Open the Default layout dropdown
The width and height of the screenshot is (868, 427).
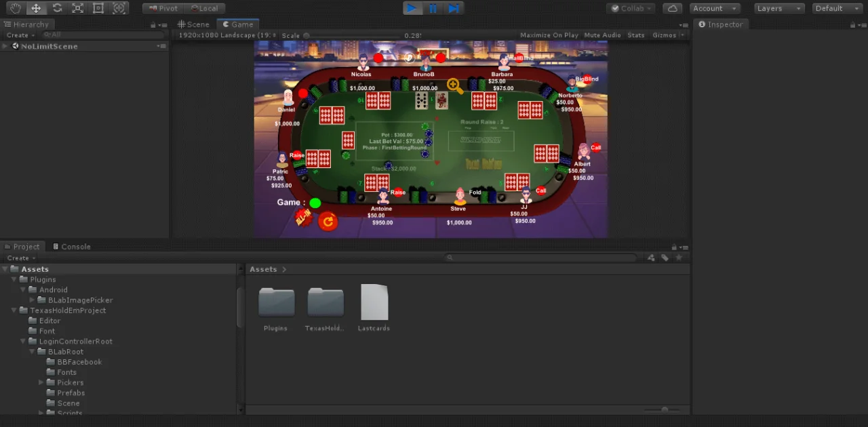pos(837,8)
